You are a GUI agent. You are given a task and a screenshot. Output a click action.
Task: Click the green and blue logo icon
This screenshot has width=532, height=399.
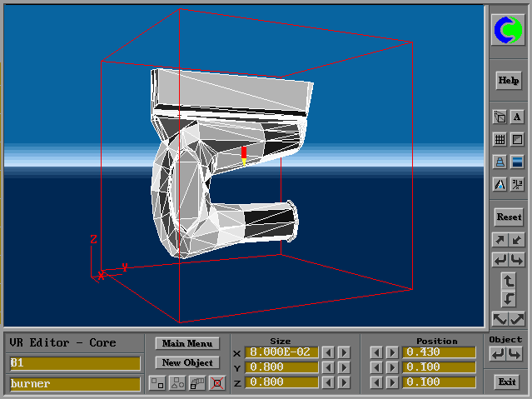pyautogui.click(x=508, y=31)
